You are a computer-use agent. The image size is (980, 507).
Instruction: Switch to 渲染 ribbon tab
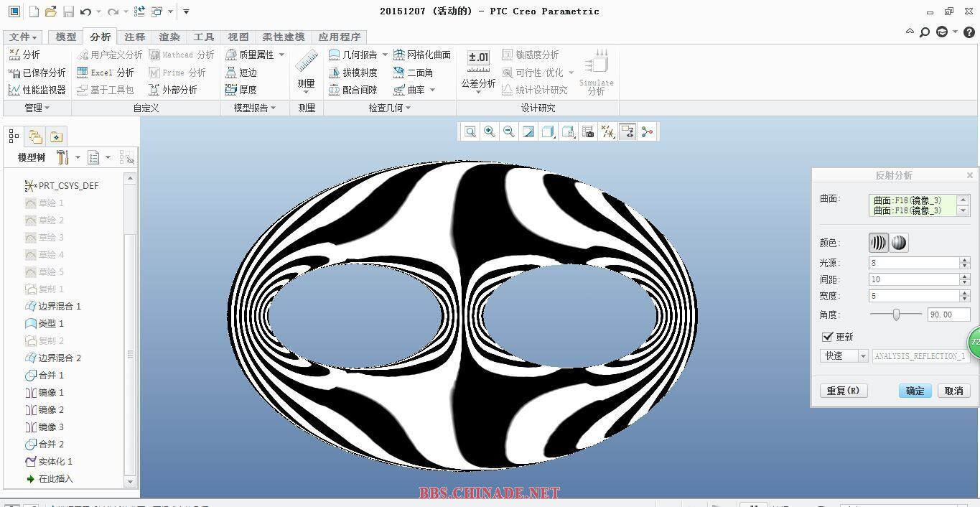(x=169, y=37)
